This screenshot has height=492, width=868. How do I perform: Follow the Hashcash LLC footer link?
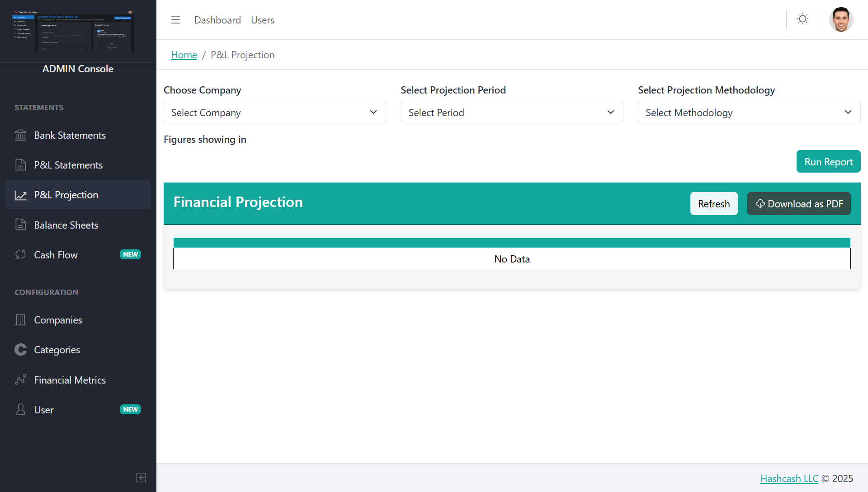[x=789, y=478]
